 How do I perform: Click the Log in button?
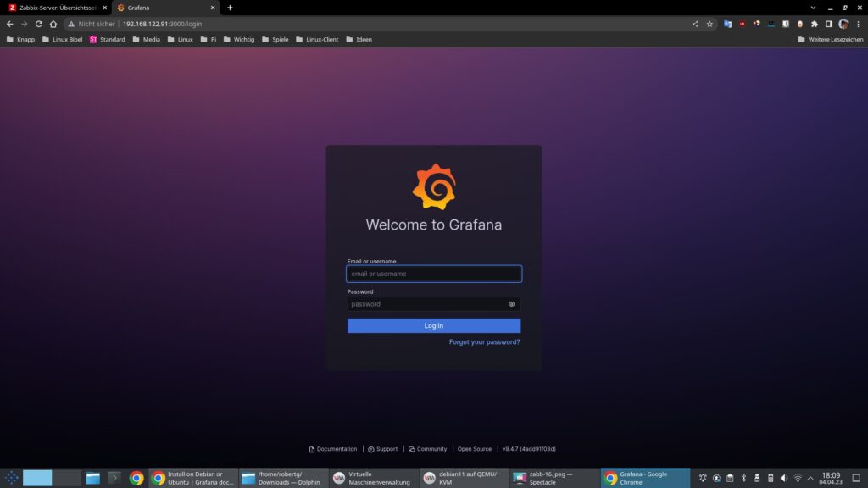coord(433,326)
